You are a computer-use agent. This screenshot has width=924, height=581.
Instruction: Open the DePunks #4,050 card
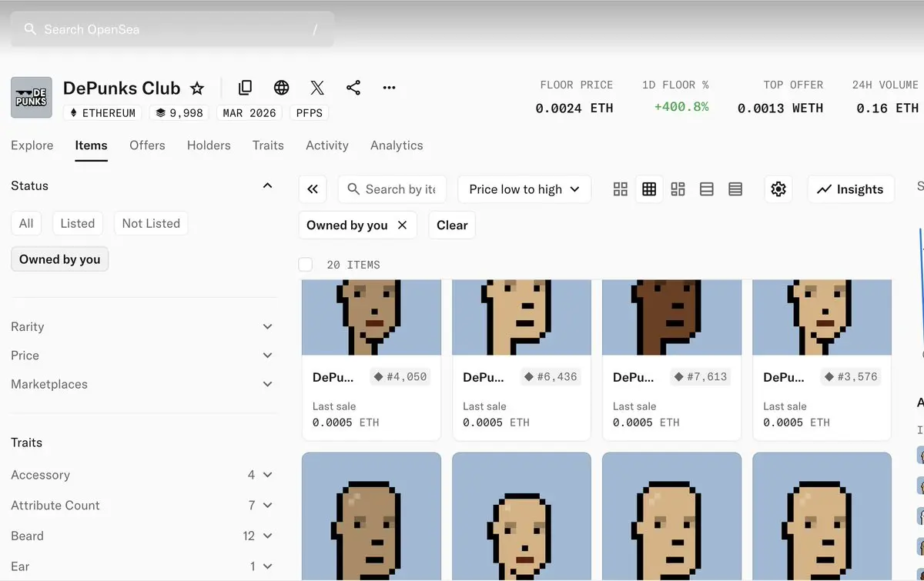point(371,360)
